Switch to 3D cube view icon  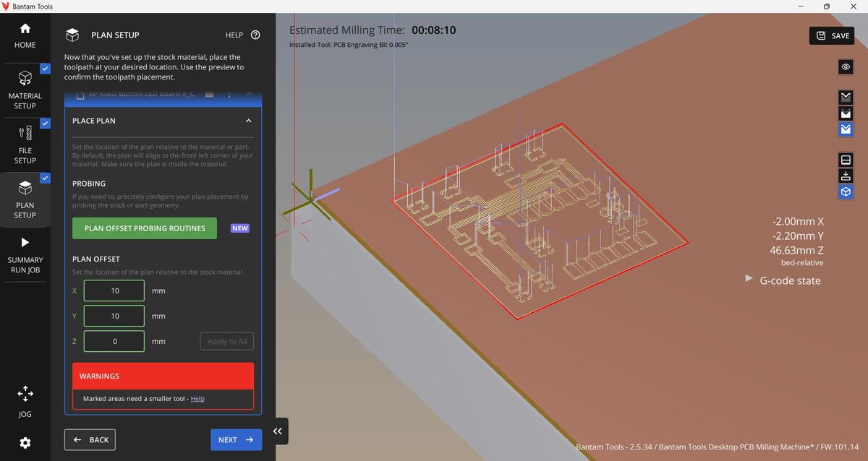point(846,192)
